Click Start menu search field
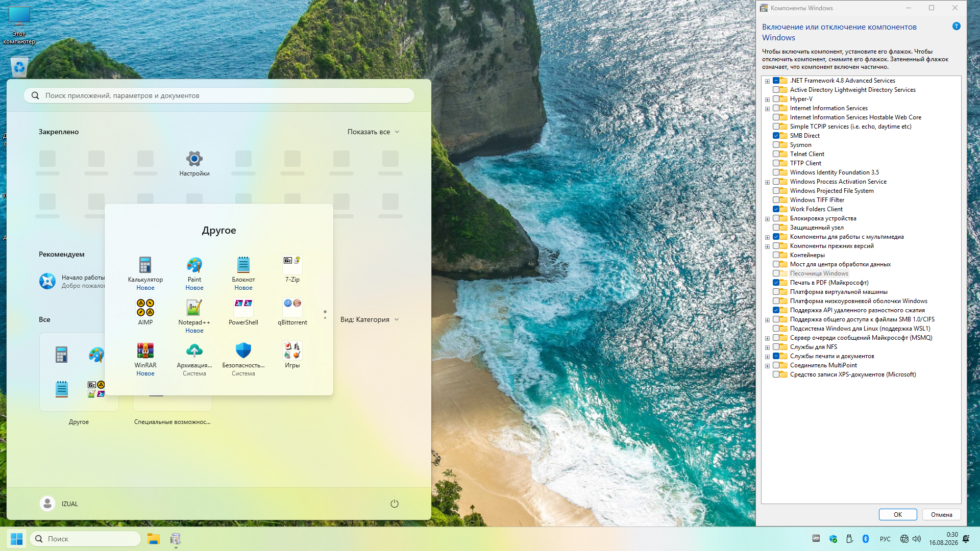 219,95
